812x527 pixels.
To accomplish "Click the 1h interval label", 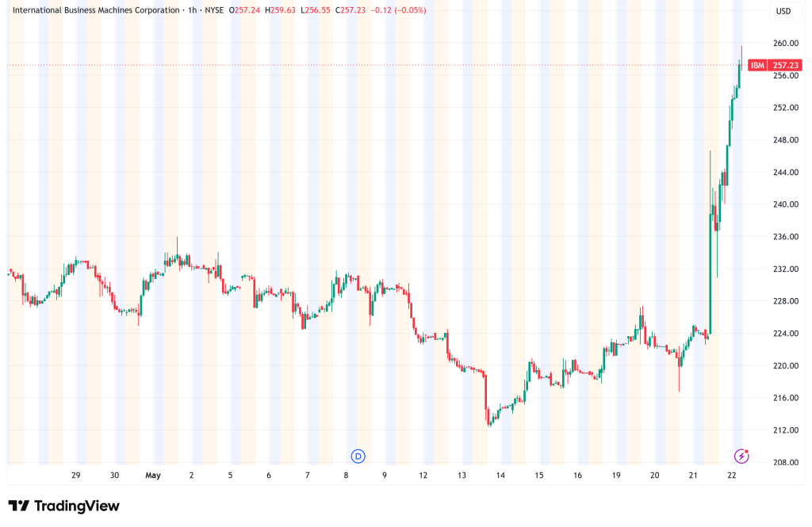I will pos(192,10).
